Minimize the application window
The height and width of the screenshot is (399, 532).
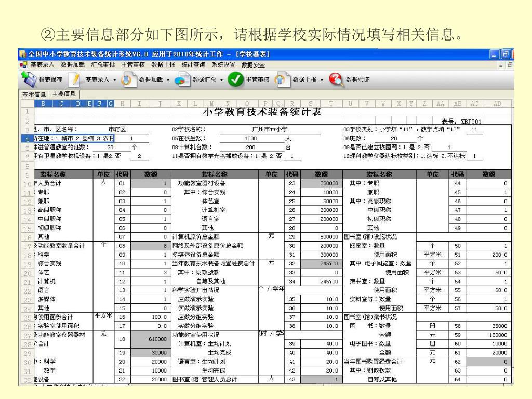pyautogui.click(x=494, y=54)
